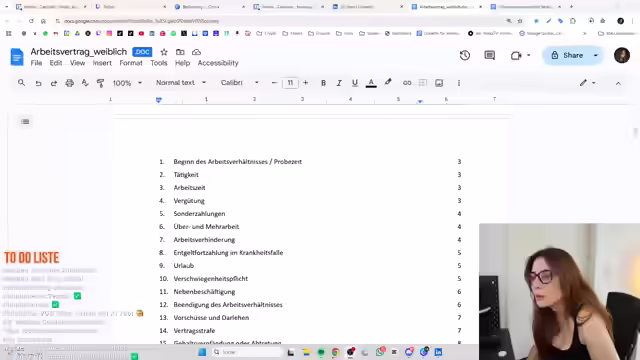
Task: Open the comments history icon
Action: [x=489, y=55]
